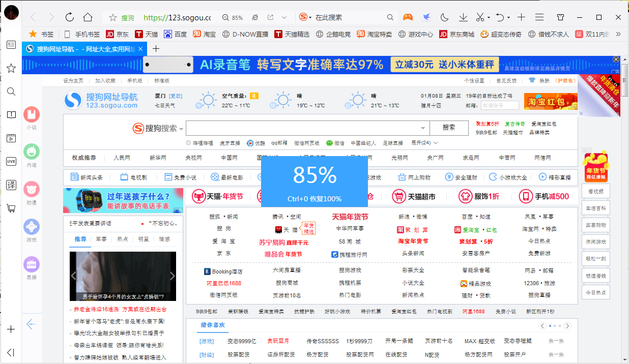Switch to the 军事 tab in news panel
The height and width of the screenshot is (364, 629).
click(101, 238)
